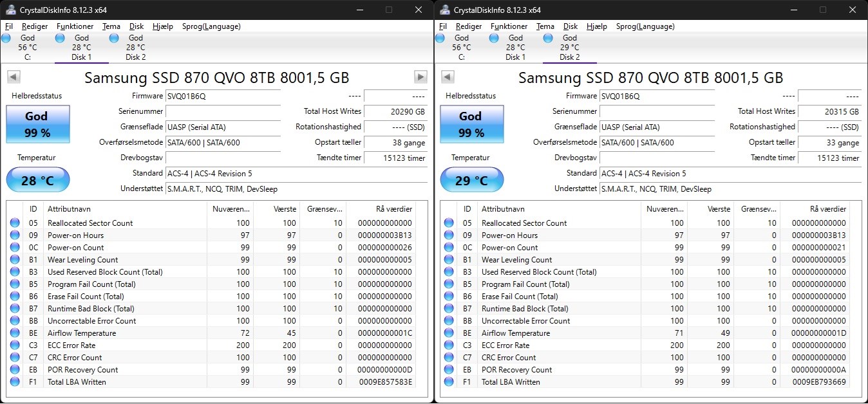Open Sprog(Language) menu in the left window
This screenshot has width=868, height=404.
[211, 26]
